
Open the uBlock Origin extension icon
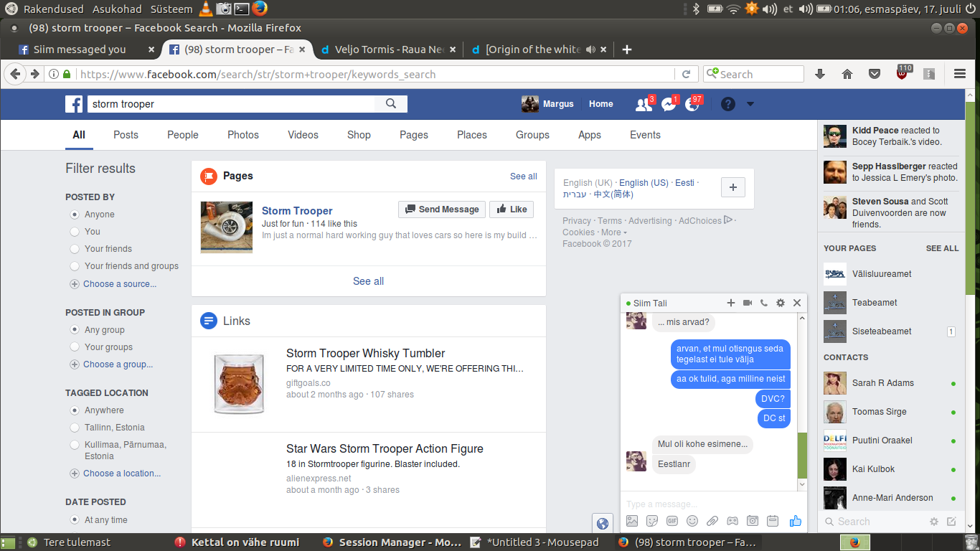point(903,72)
